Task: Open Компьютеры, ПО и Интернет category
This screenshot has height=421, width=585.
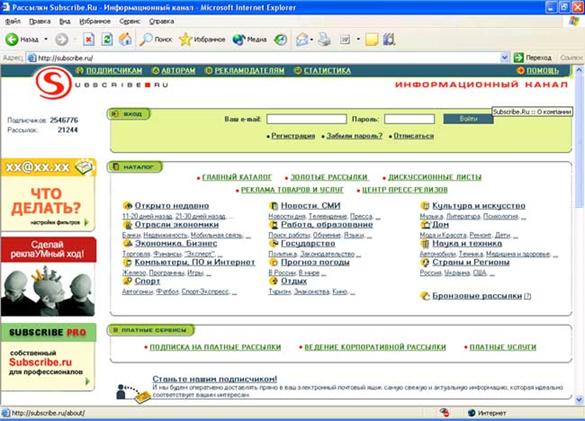Action: [x=195, y=262]
